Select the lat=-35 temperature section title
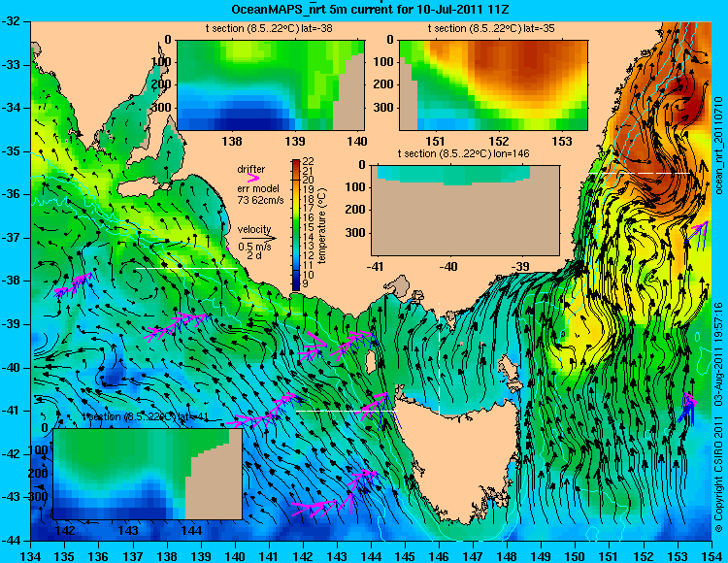Screen dimensions: 728x563 (x=491, y=29)
